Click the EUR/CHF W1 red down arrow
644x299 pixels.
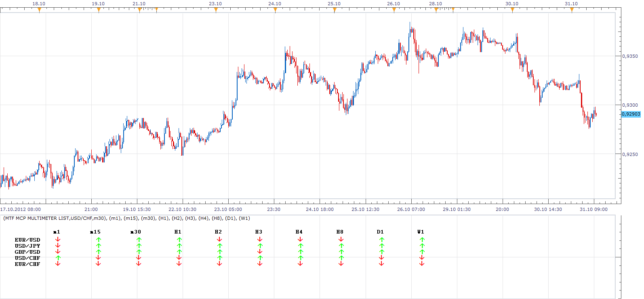pos(422,264)
